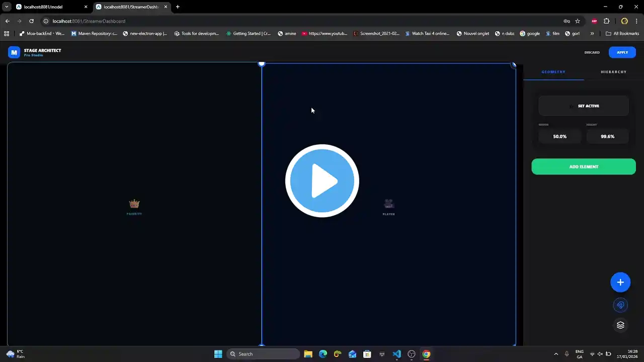
Task: Select the camera Player zone icon
Action: [388, 204]
